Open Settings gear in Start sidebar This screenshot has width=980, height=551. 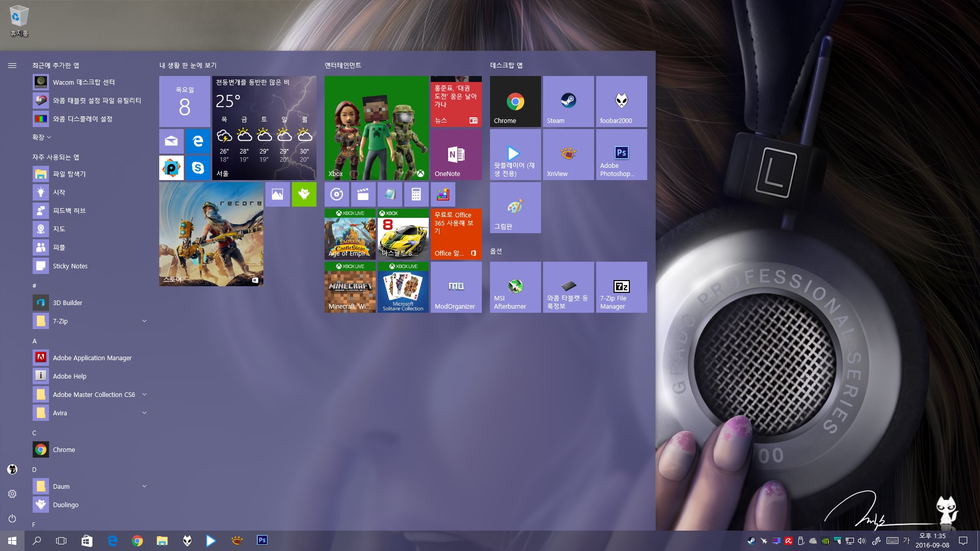pyautogui.click(x=12, y=494)
